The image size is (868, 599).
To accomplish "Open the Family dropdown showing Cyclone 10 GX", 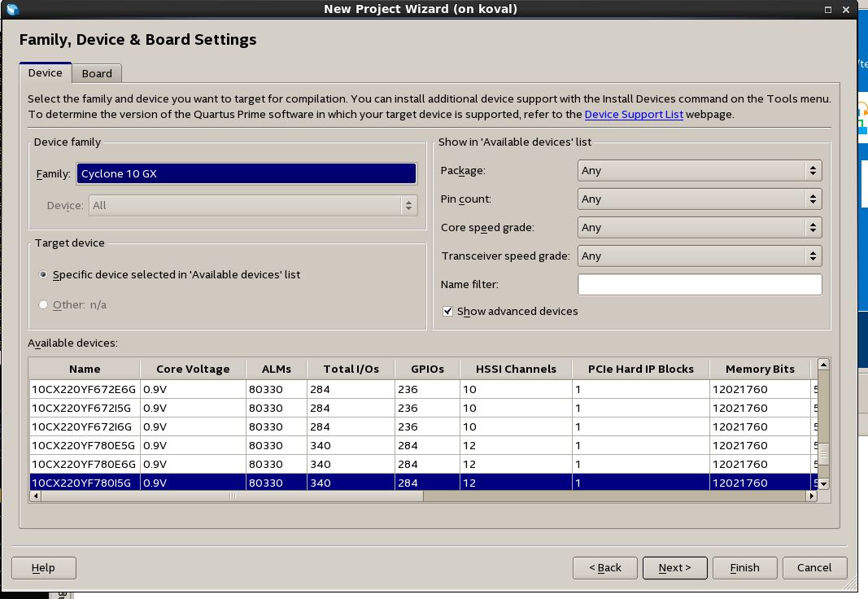I will 246,174.
